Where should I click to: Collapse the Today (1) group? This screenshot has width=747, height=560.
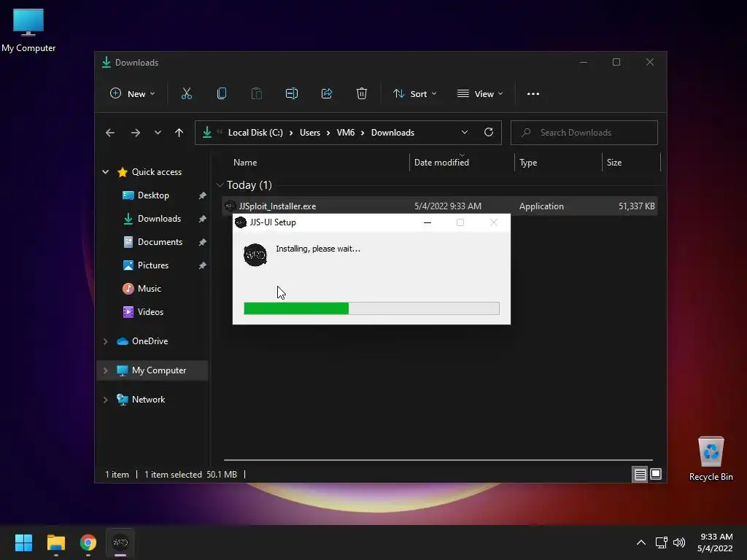tap(220, 184)
